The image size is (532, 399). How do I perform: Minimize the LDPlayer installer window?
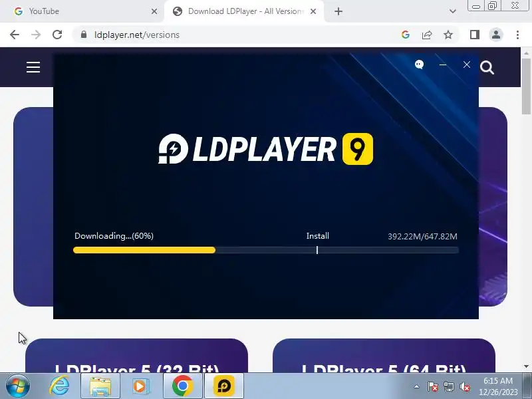(443, 65)
